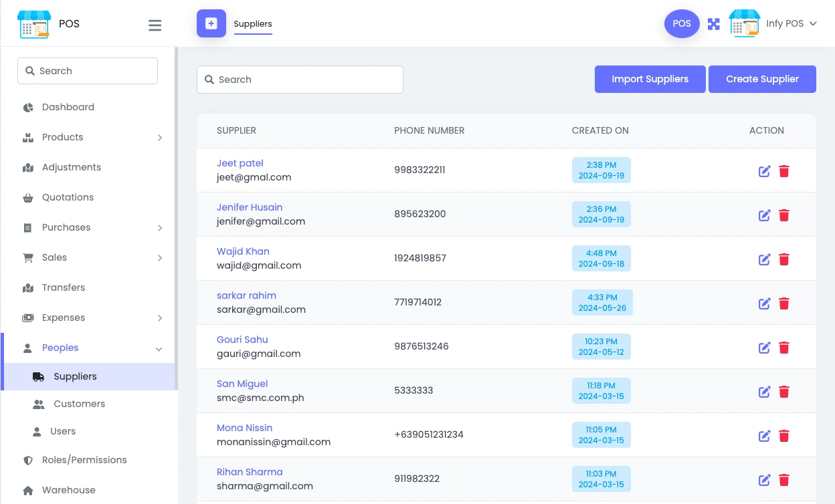Expand the Products submenu

point(160,138)
